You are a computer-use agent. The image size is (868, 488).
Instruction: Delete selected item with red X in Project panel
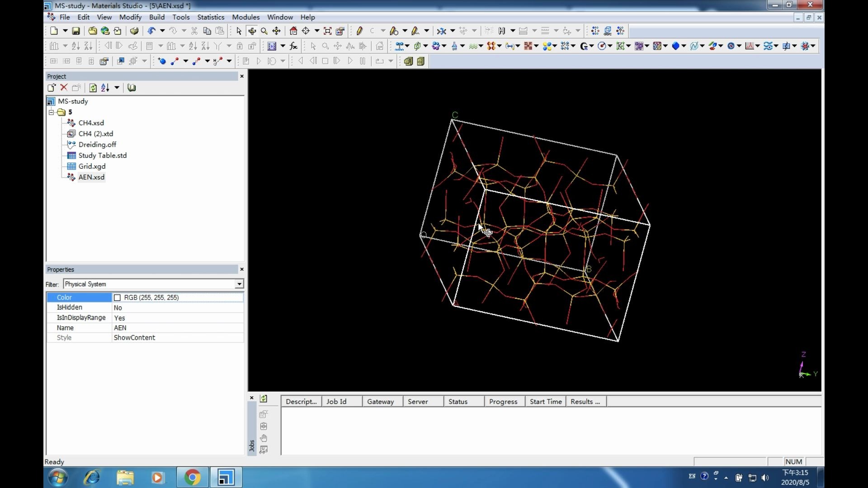point(64,88)
